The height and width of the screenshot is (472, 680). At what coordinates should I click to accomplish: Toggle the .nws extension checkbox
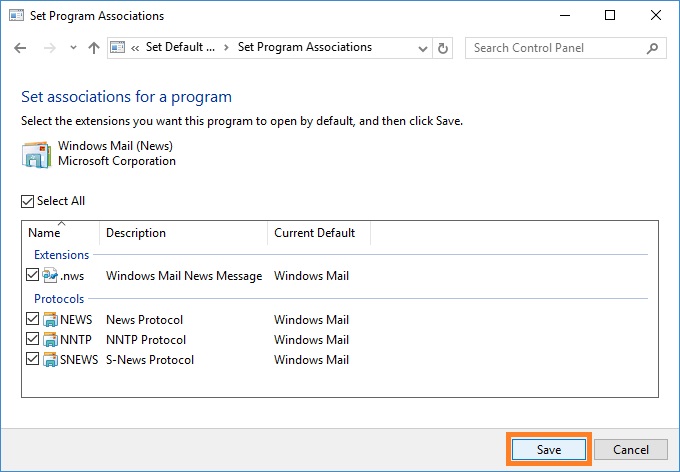pos(33,275)
